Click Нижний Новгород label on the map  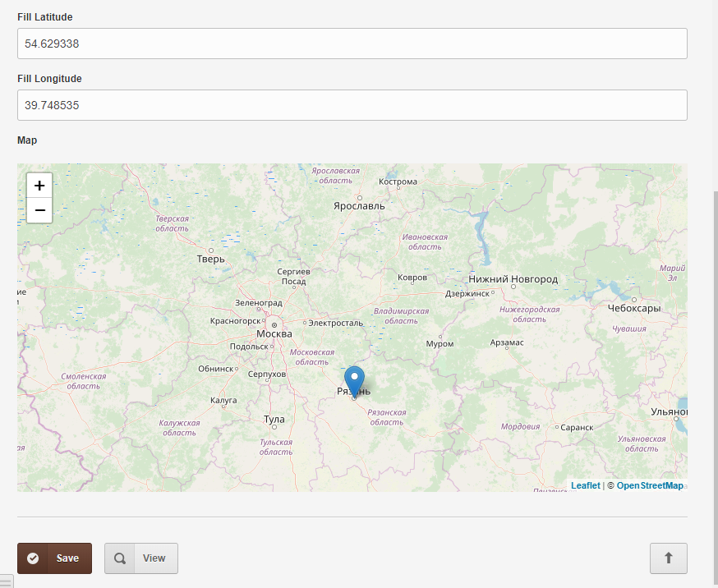click(x=513, y=279)
